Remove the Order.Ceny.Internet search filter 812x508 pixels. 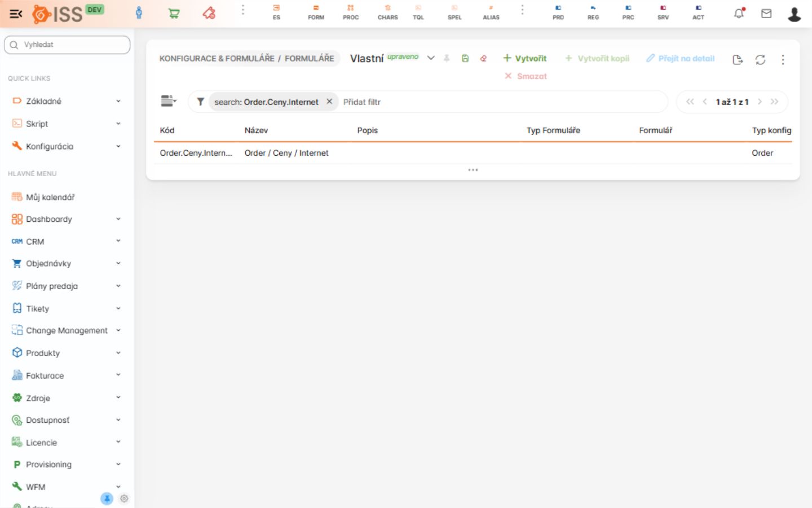click(329, 102)
